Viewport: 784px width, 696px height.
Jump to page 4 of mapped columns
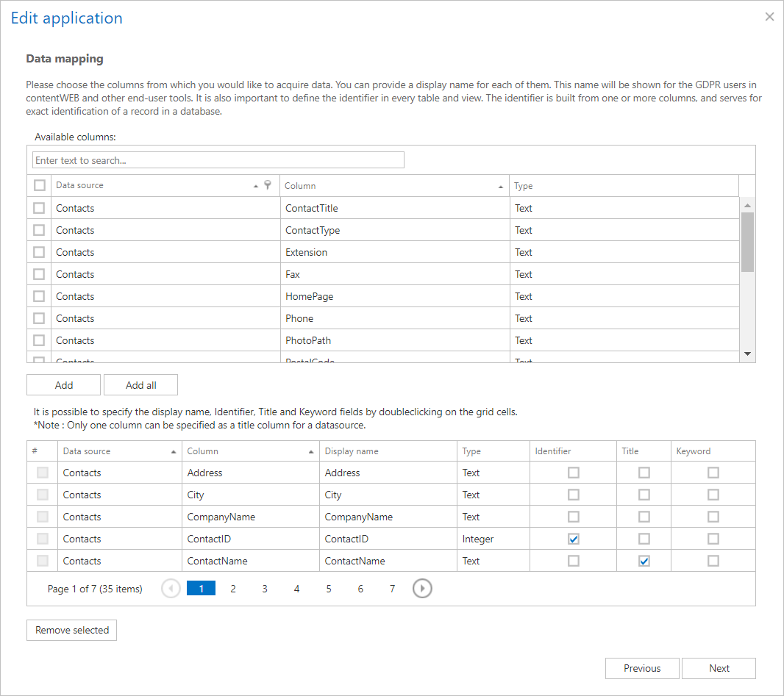[296, 589]
